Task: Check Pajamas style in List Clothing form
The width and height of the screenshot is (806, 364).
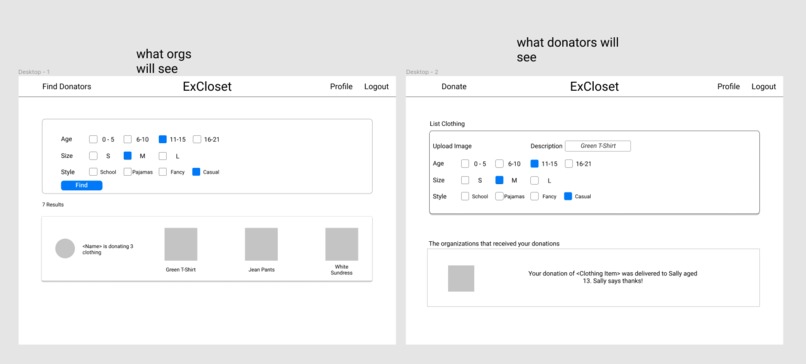Action: point(499,196)
